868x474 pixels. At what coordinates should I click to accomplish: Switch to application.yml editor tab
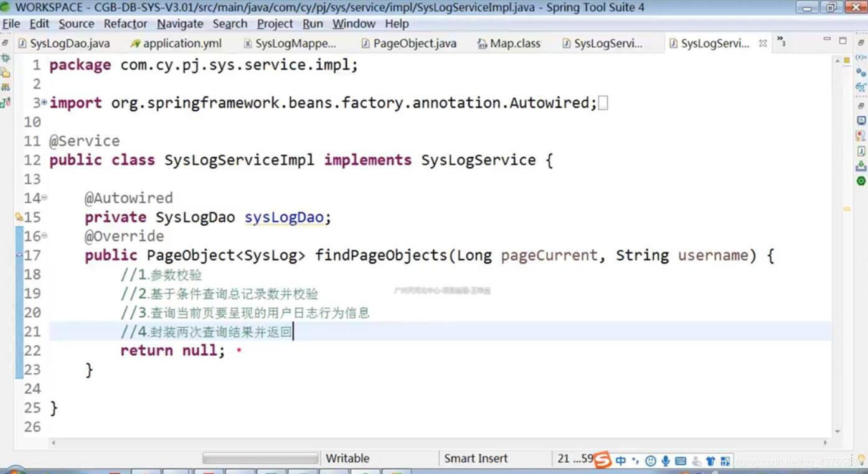tap(177, 44)
